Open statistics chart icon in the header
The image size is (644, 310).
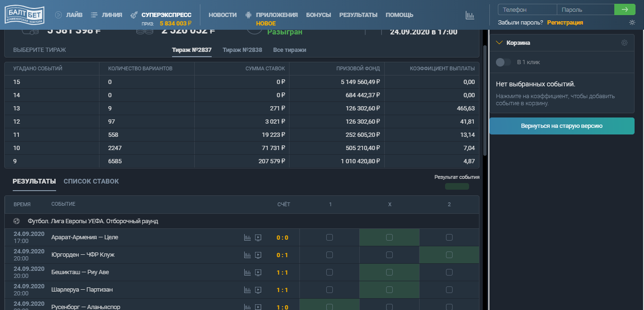[470, 15]
